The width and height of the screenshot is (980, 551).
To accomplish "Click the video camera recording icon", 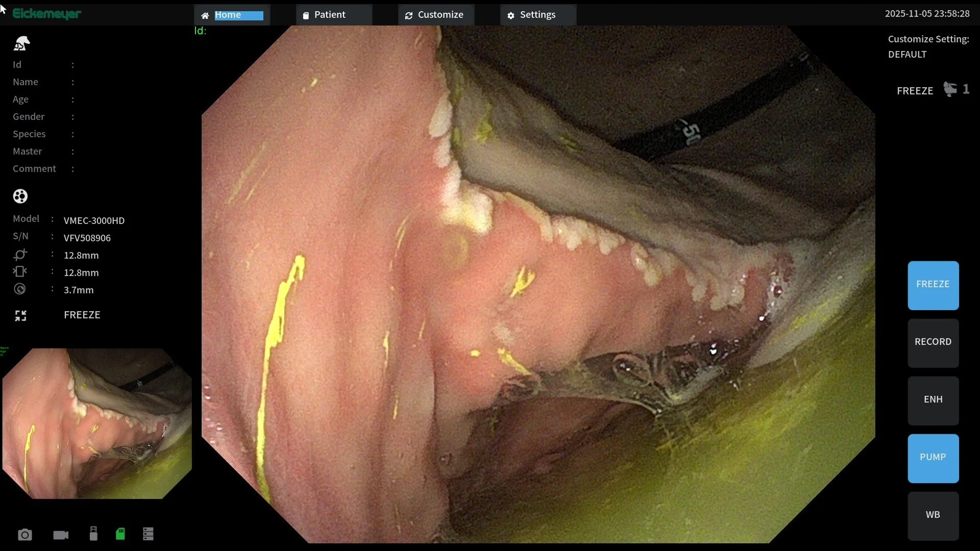I will click(x=61, y=535).
